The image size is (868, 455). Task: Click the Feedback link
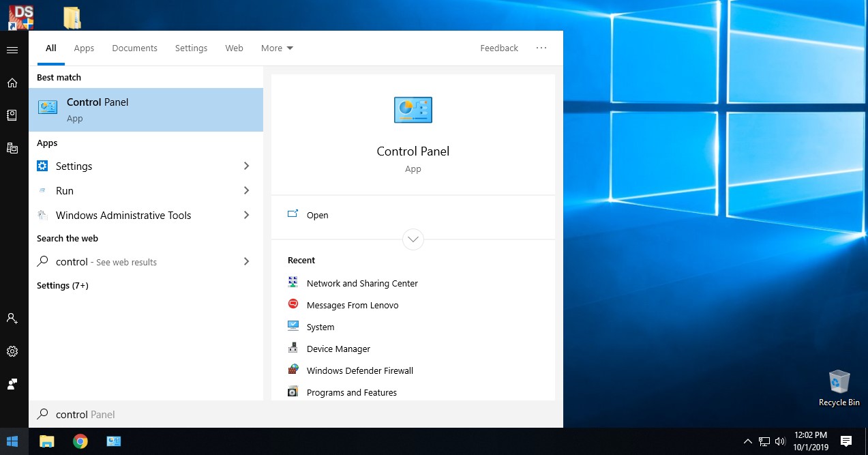pyautogui.click(x=499, y=48)
